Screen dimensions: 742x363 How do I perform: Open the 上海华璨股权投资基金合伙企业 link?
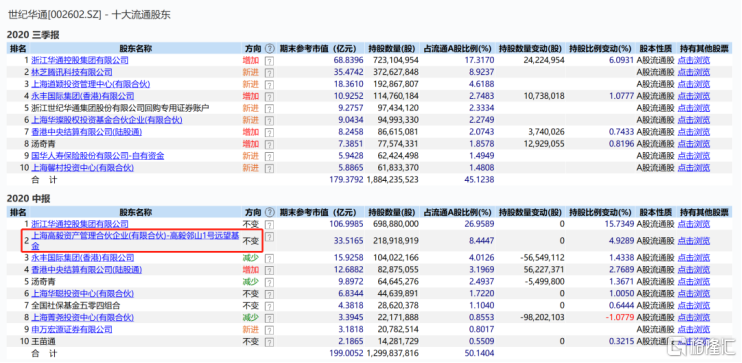(x=106, y=120)
